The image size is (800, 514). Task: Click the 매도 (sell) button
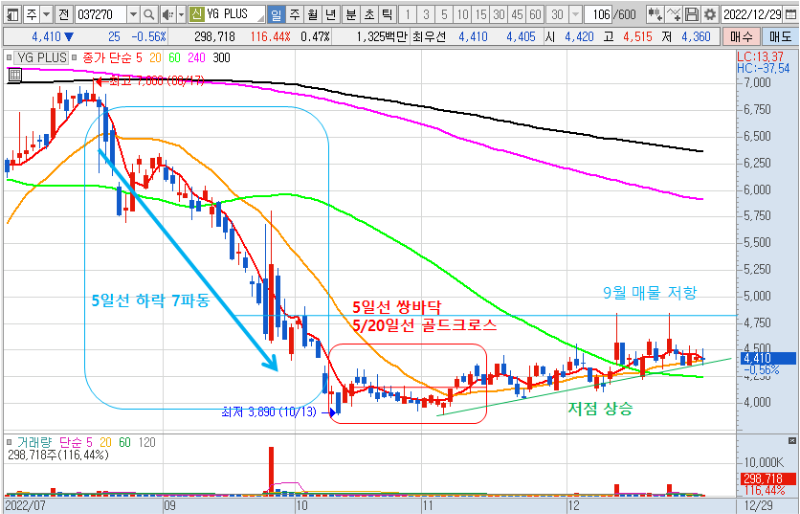click(x=780, y=37)
